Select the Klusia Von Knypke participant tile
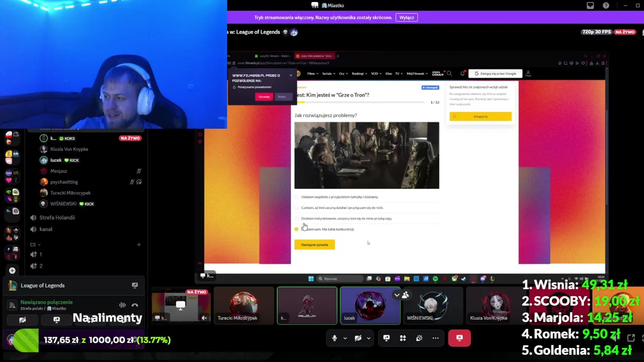 pyautogui.click(x=496, y=306)
